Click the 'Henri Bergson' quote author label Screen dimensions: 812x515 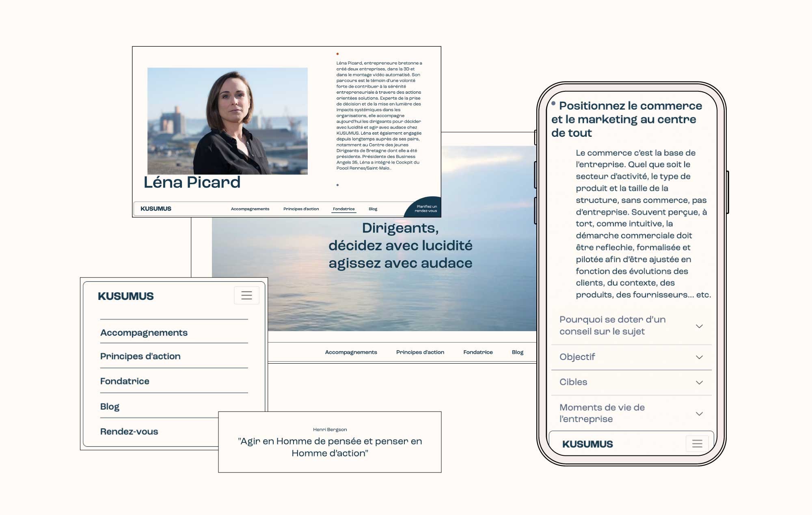coord(330,429)
